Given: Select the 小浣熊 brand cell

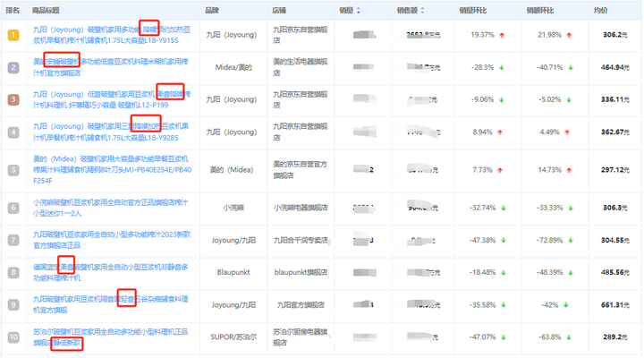Looking at the screenshot, I should (233, 208).
